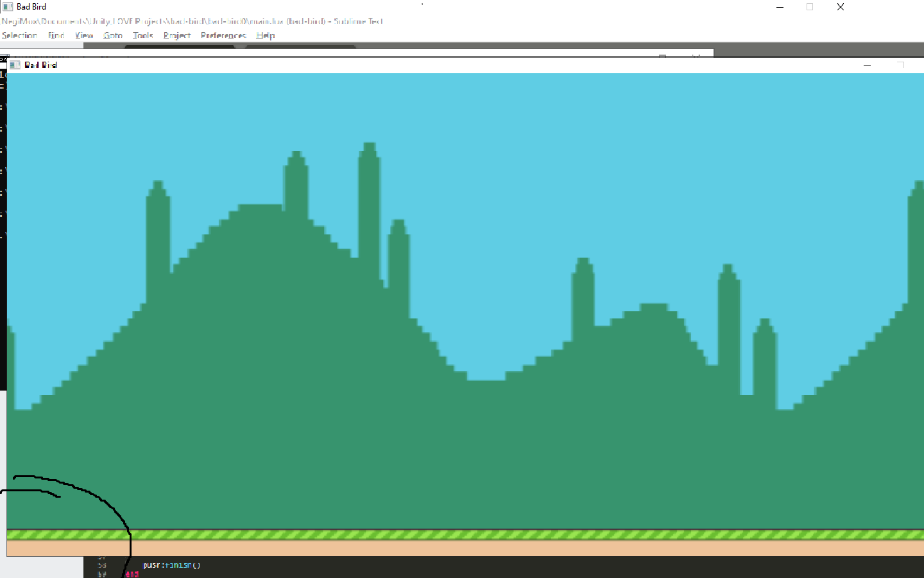Open the Project menu
Viewport: 924px width, 578px height.
[177, 35]
